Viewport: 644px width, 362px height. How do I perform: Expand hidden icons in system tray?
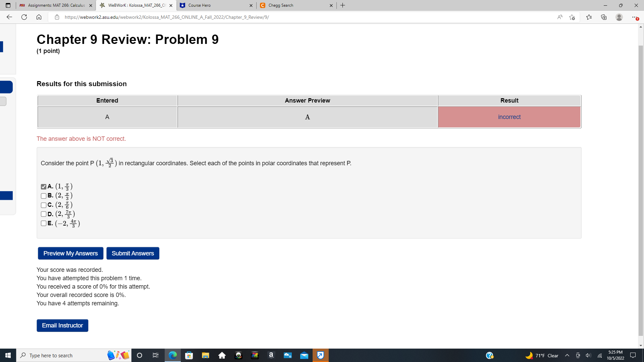pyautogui.click(x=567, y=355)
